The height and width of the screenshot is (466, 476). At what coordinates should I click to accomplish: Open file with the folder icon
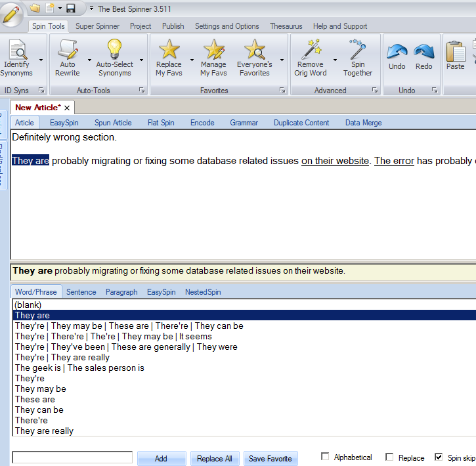click(x=35, y=9)
